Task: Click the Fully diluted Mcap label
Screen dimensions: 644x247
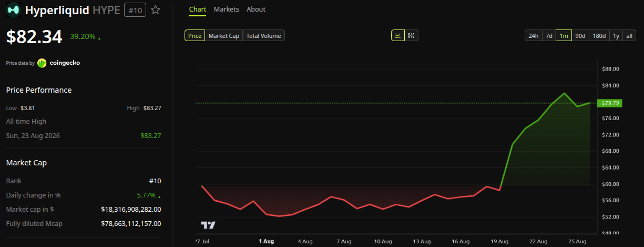Action: coord(34,224)
